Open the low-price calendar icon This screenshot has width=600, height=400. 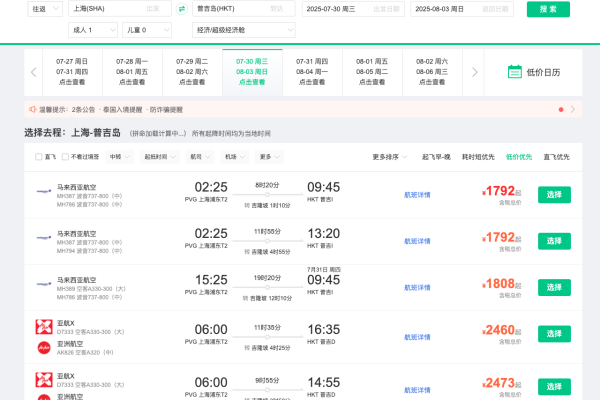tap(514, 72)
